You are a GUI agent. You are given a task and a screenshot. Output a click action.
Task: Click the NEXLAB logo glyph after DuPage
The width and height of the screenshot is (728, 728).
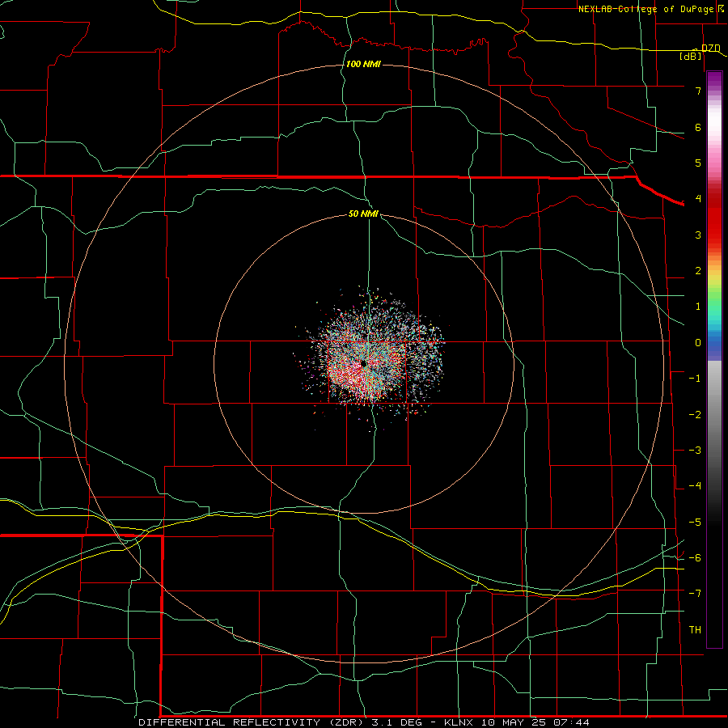pos(721,9)
